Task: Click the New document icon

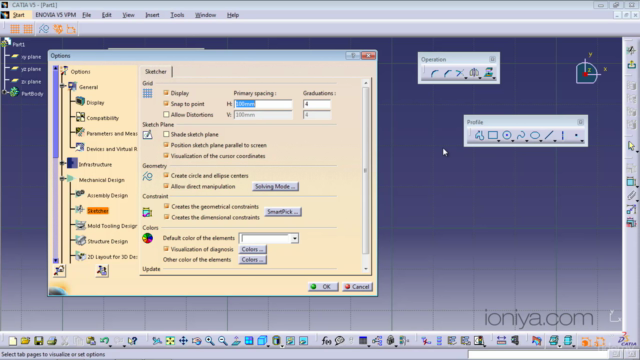Action: tap(13, 341)
